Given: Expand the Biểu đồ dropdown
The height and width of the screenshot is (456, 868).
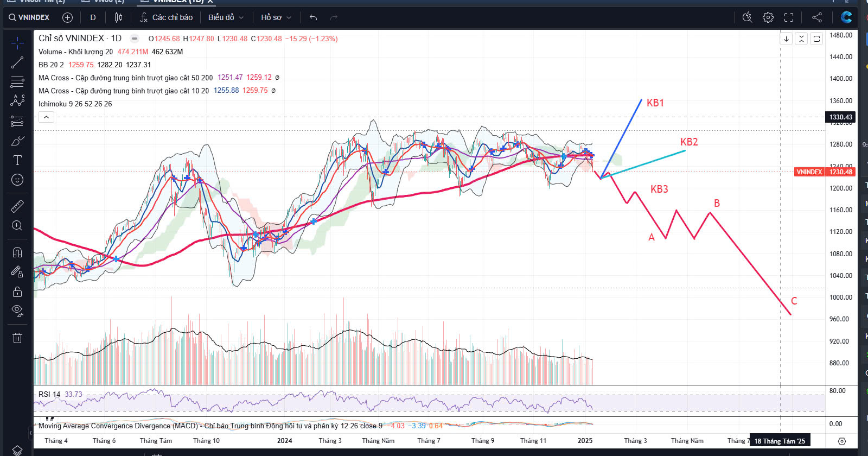Looking at the screenshot, I should [226, 17].
